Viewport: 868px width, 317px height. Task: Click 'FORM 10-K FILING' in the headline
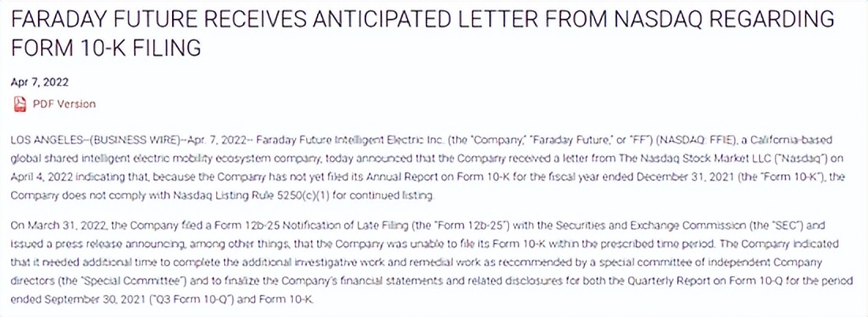pos(105,48)
